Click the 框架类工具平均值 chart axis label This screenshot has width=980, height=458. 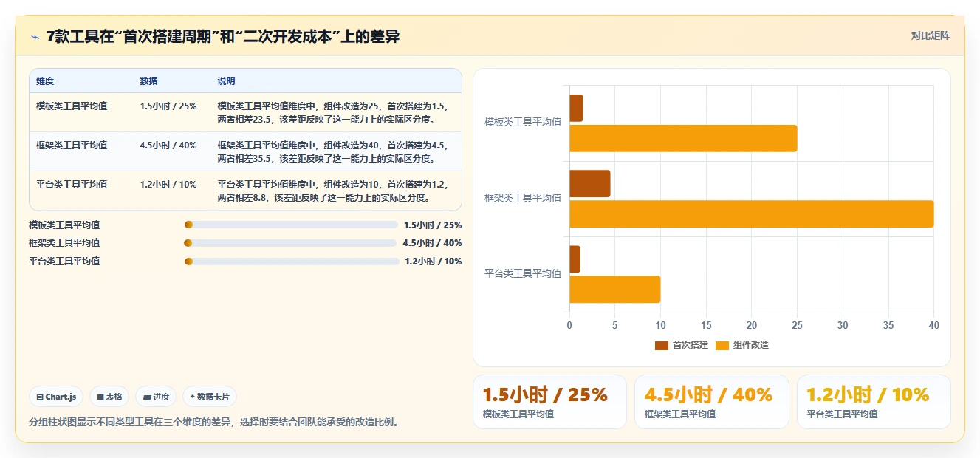(x=523, y=198)
